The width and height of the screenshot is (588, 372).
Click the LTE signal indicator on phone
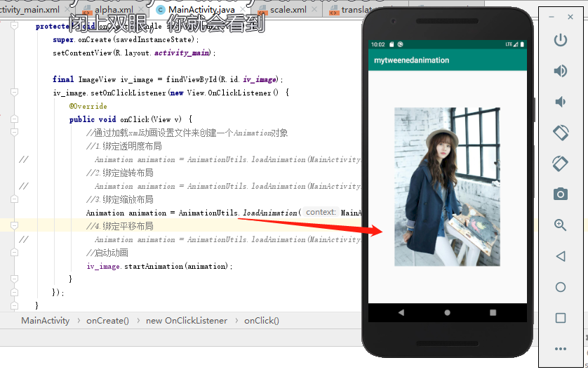[x=512, y=44]
